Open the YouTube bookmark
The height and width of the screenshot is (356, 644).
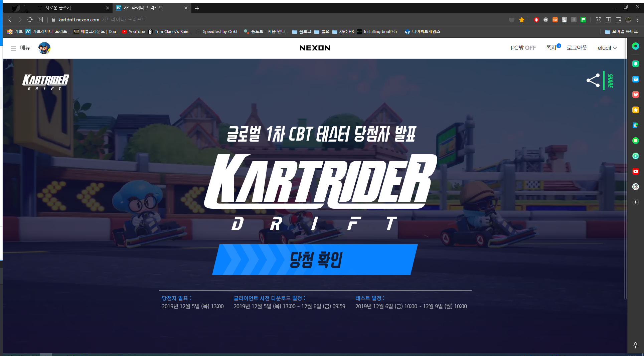point(133,31)
